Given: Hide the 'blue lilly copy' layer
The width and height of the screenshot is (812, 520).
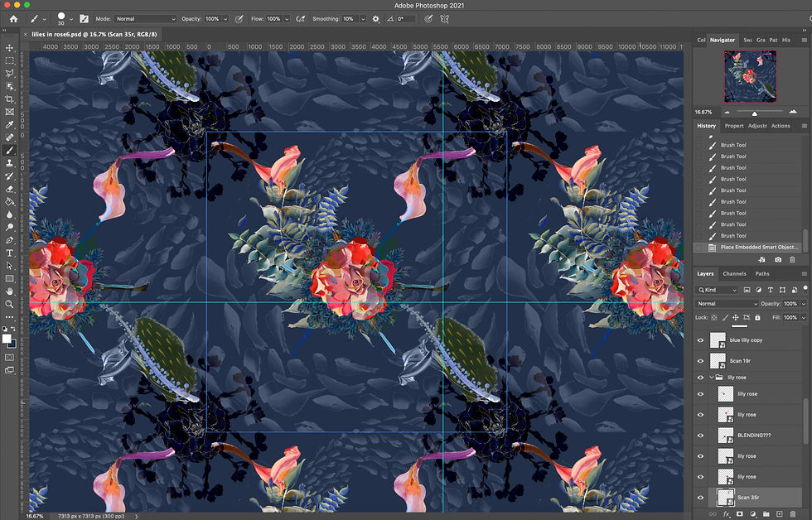Looking at the screenshot, I should [x=701, y=340].
